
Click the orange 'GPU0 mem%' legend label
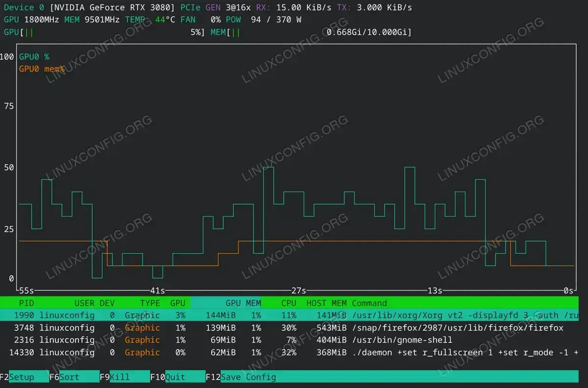click(x=42, y=69)
